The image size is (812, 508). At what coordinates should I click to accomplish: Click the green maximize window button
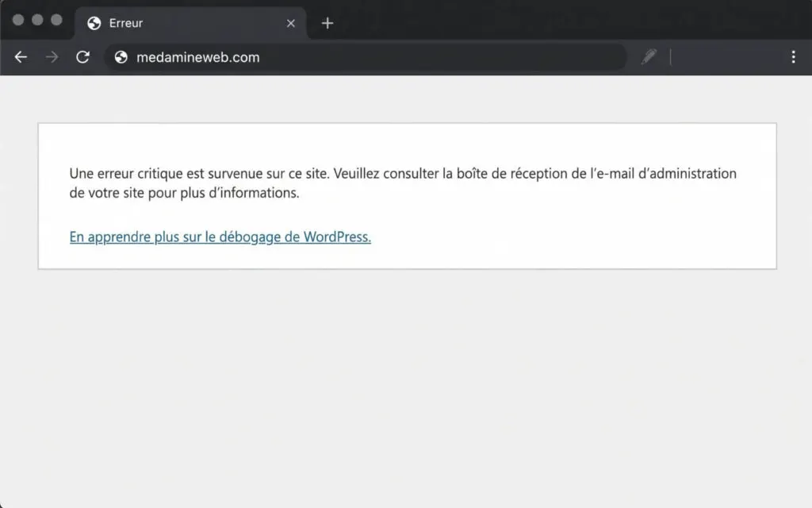tap(56, 20)
